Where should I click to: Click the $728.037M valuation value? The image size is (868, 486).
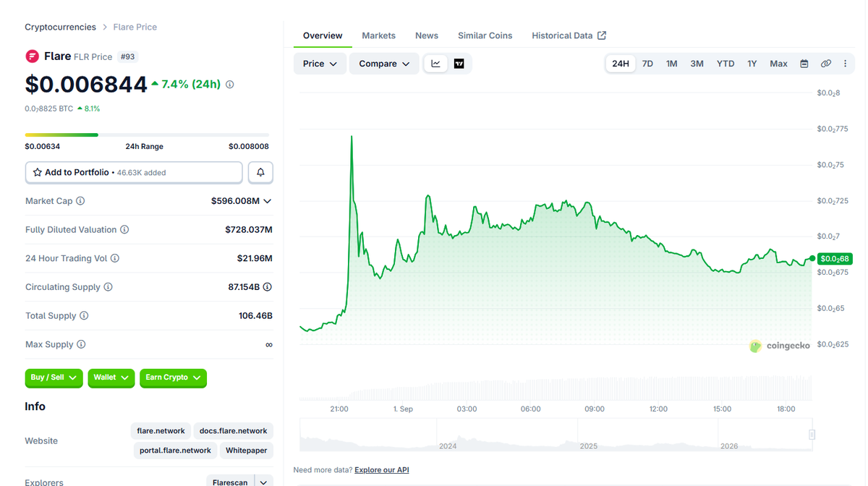coord(248,229)
